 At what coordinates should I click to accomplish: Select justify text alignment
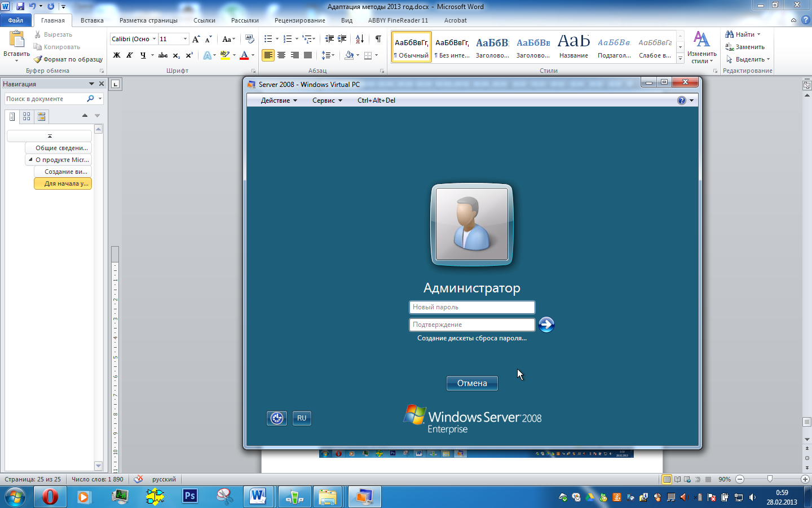click(x=308, y=55)
